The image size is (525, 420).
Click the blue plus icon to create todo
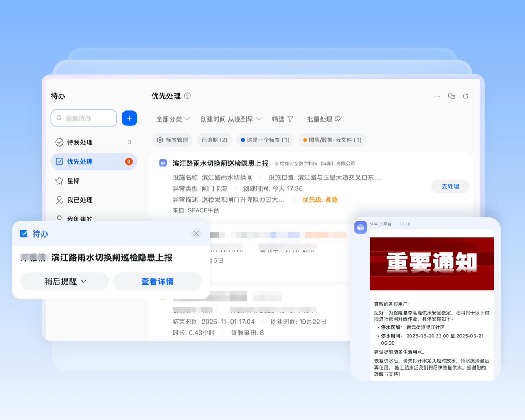129,118
